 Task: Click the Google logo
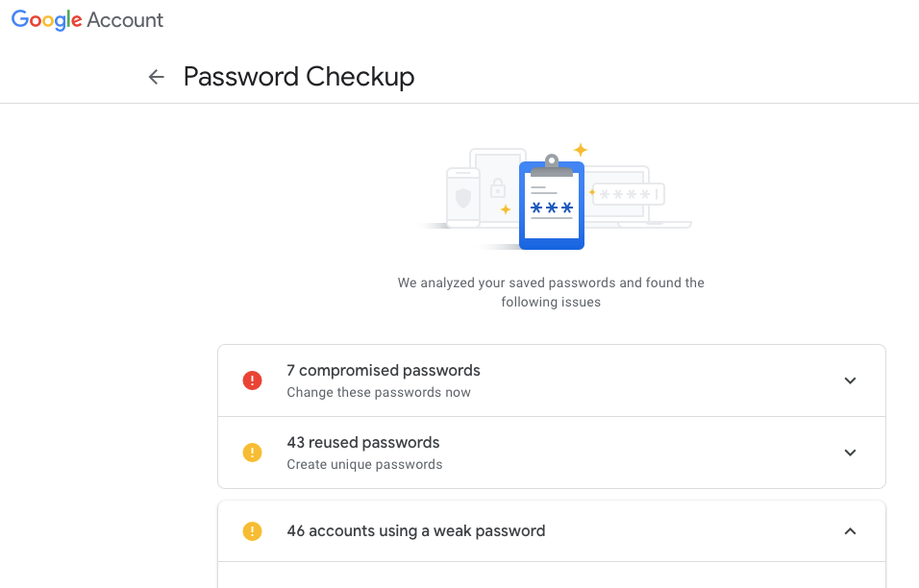(47, 20)
